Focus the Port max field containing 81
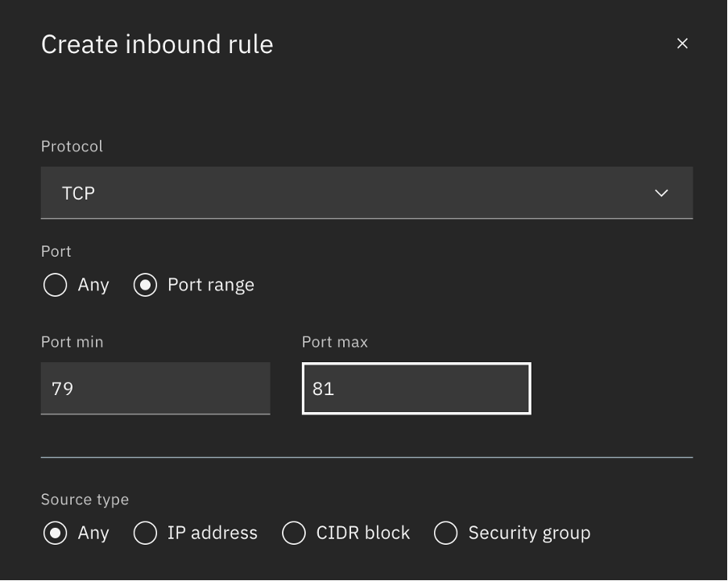 (416, 389)
